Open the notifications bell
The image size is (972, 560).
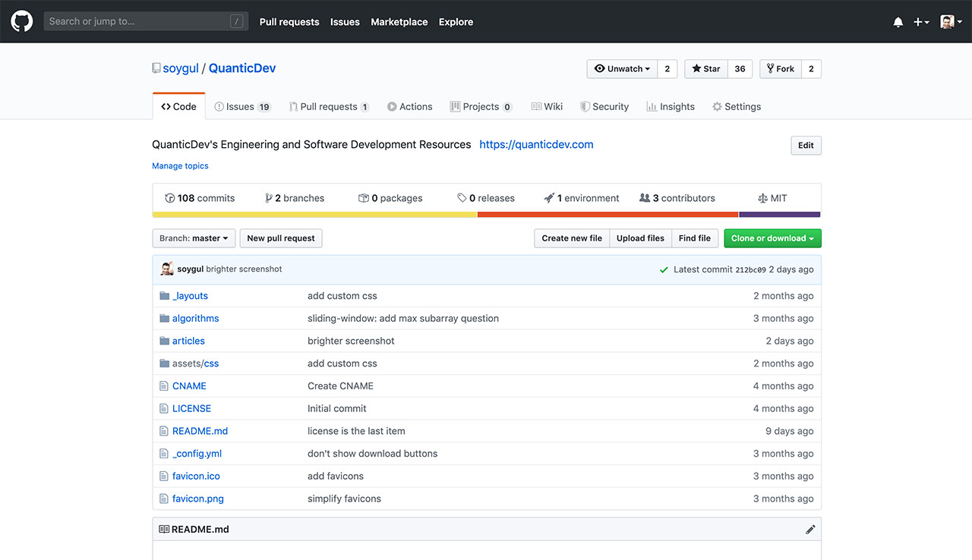898,22
